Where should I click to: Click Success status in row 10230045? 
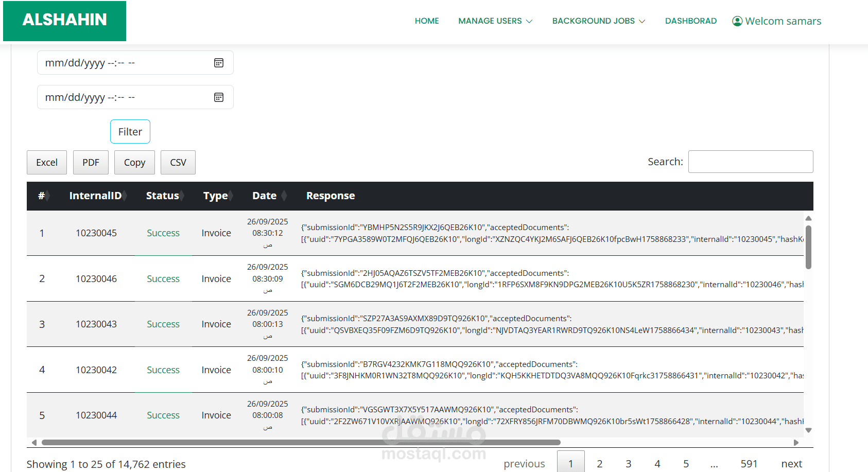click(163, 233)
